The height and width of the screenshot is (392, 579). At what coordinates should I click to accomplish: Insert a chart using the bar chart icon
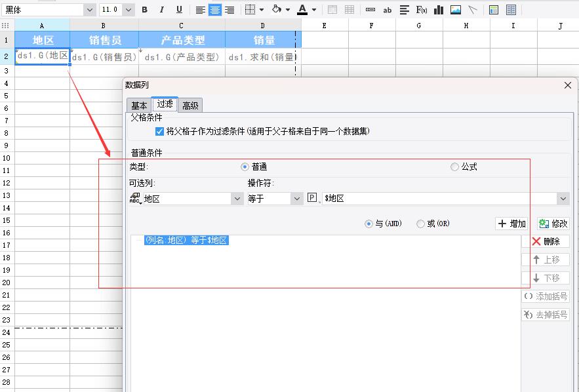(439, 10)
